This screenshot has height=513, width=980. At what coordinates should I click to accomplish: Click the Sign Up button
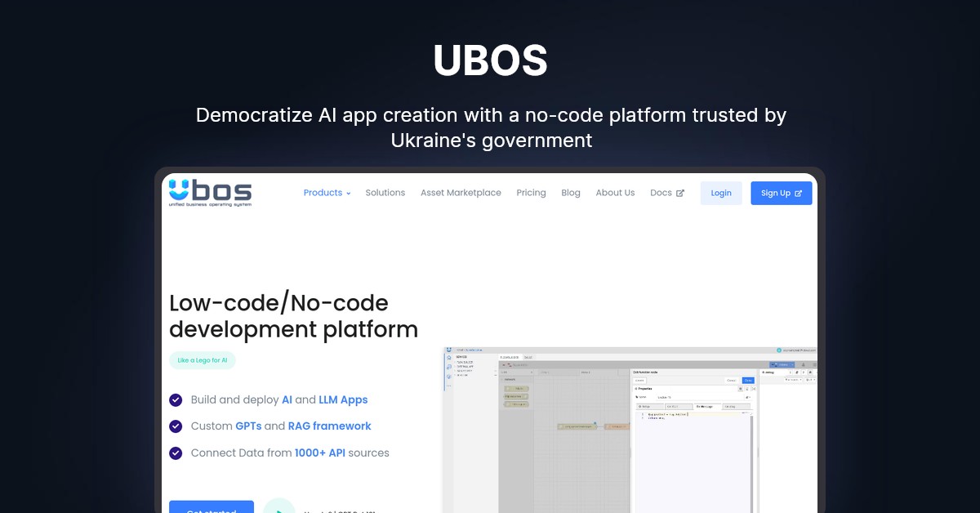point(782,193)
